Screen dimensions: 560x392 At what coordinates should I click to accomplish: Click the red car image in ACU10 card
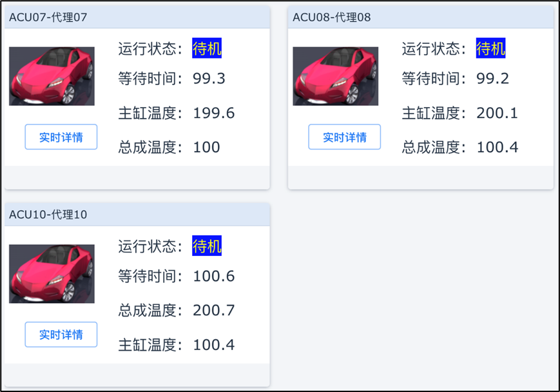(x=52, y=273)
